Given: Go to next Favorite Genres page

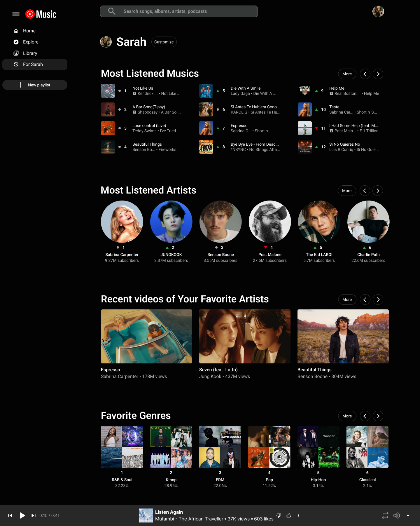Looking at the screenshot, I should pos(378,416).
